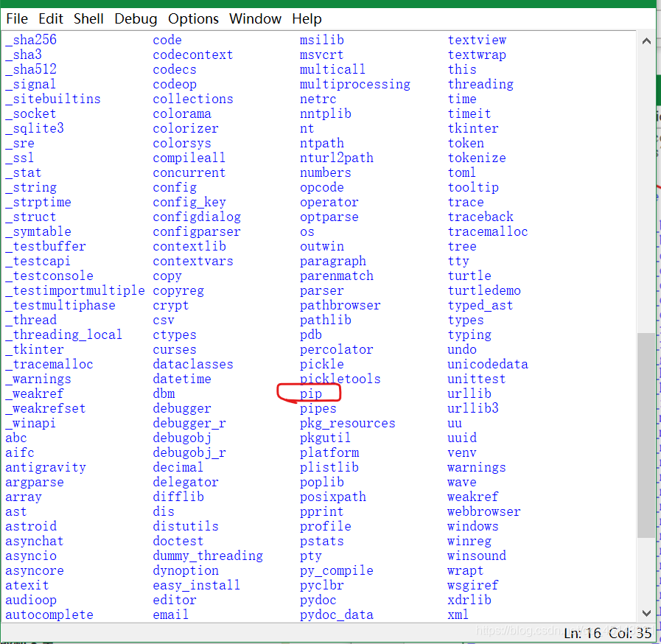This screenshot has width=661, height=644.
Task: Click the module name 'config_key'
Action: point(189,203)
